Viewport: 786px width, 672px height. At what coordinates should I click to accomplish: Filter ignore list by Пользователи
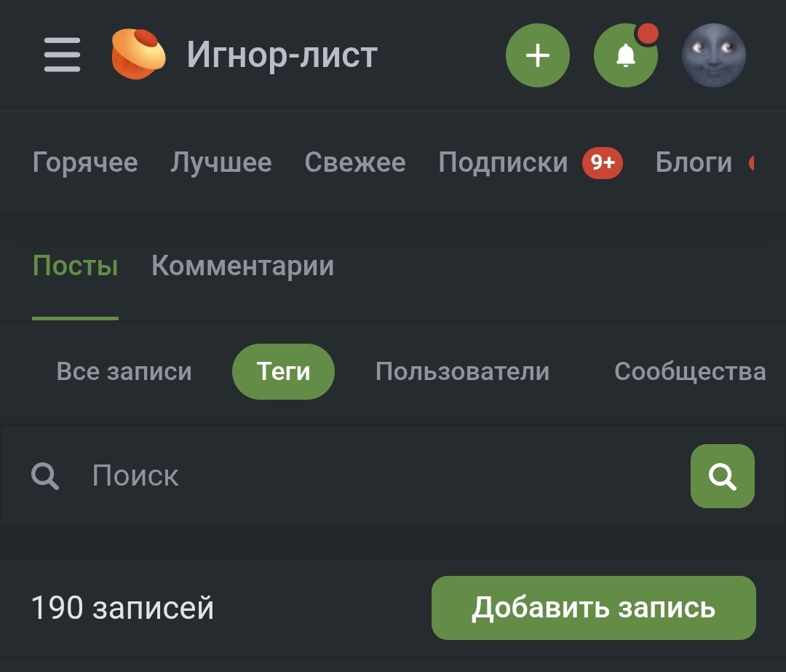tap(463, 372)
